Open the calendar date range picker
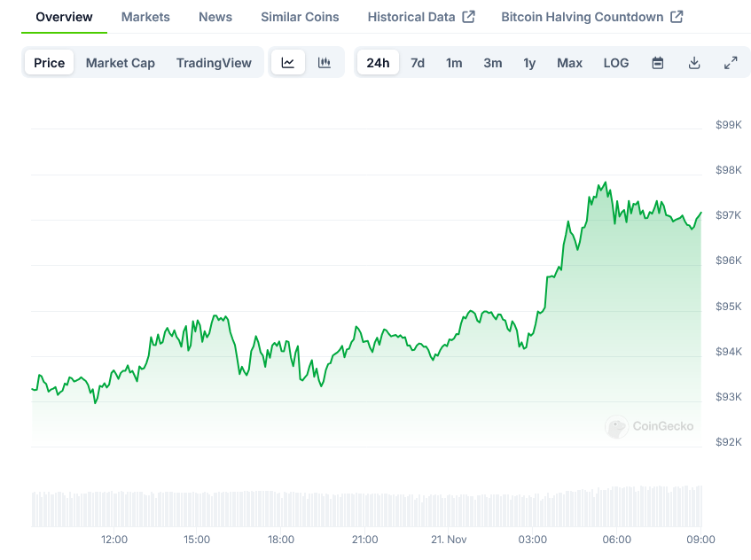This screenshot has height=560, width=751. click(x=658, y=63)
